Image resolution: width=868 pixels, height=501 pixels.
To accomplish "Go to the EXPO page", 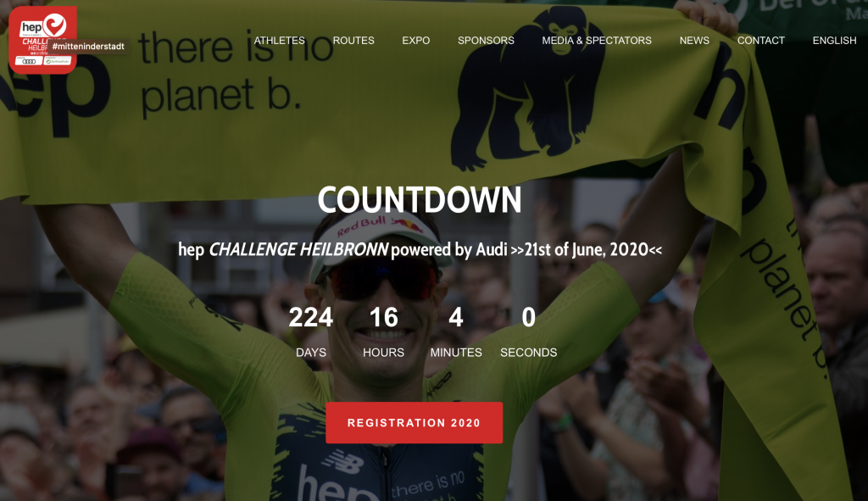I will [x=415, y=41].
